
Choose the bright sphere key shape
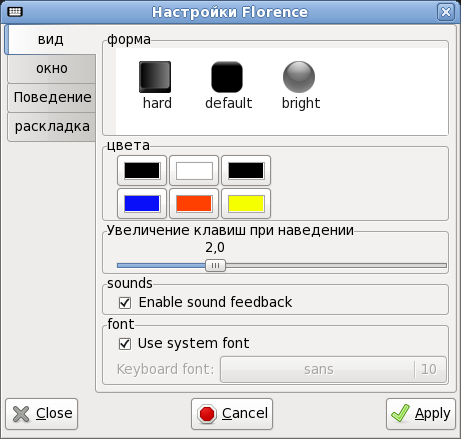[299, 77]
